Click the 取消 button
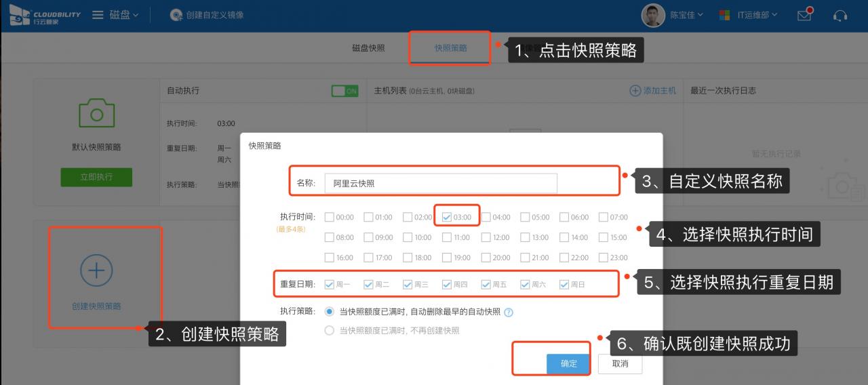The width and height of the screenshot is (868, 385). point(620,364)
